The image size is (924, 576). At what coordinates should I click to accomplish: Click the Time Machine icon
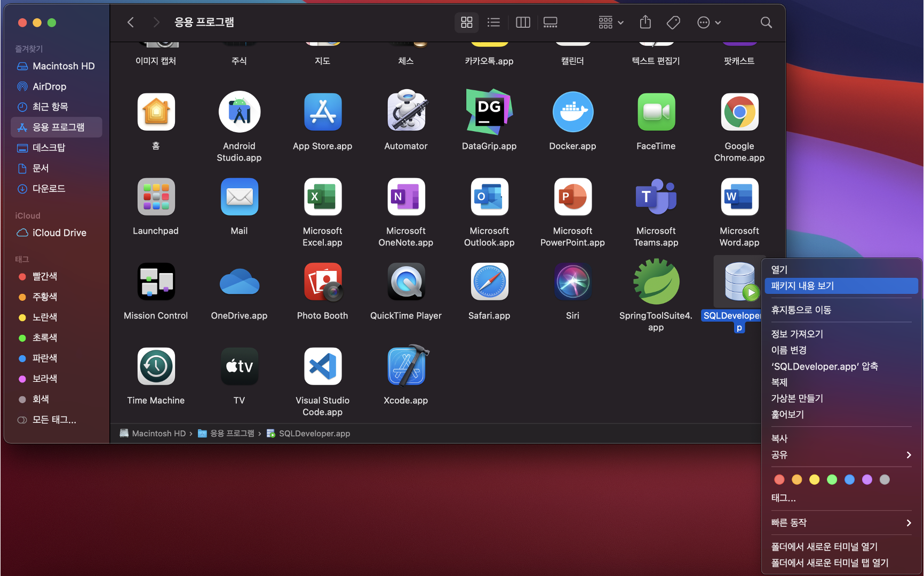click(156, 366)
